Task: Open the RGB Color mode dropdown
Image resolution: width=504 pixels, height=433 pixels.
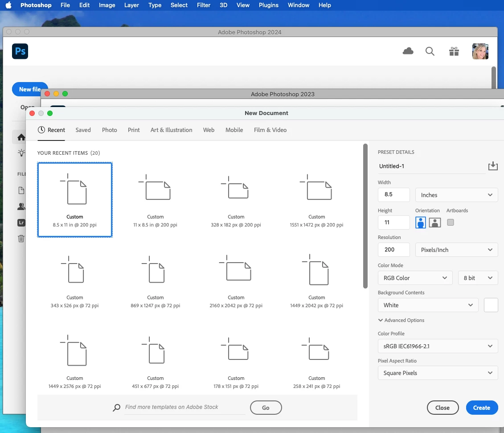Action: click(415, 278)
